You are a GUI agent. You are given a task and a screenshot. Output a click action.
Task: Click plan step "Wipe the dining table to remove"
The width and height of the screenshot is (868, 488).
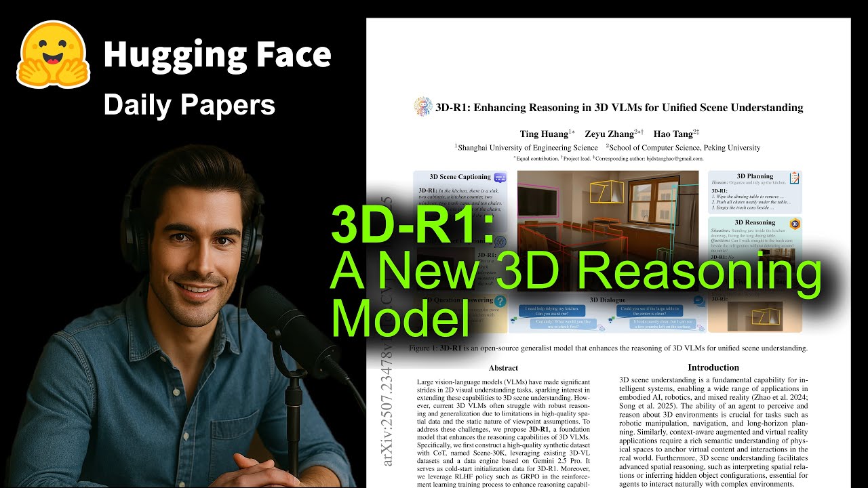point(749,196)
